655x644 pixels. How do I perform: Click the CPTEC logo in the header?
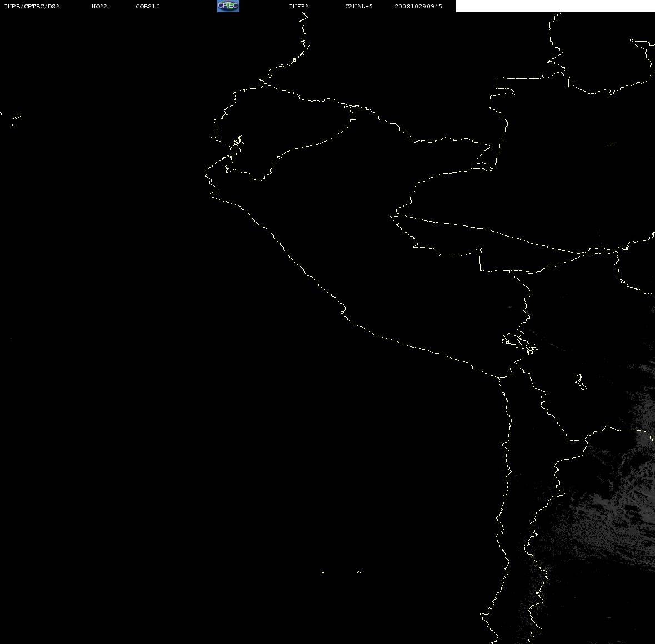[228, 6]
